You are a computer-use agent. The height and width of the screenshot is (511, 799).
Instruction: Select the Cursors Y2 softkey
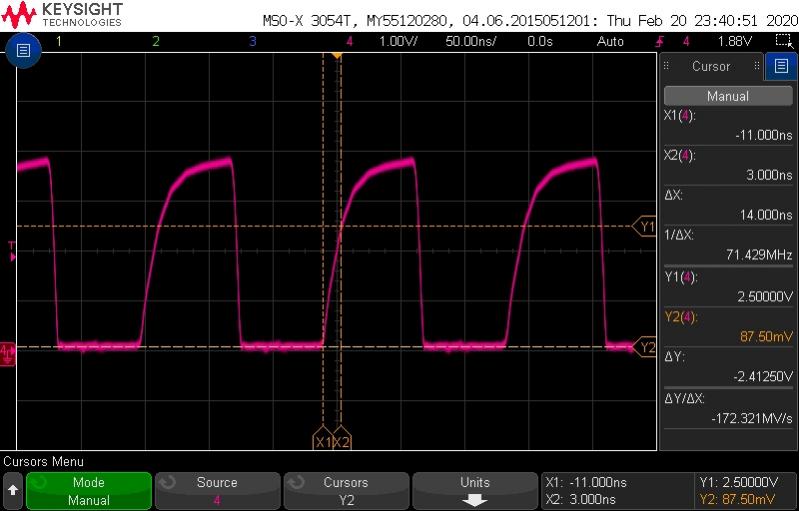tap(346, 491)
